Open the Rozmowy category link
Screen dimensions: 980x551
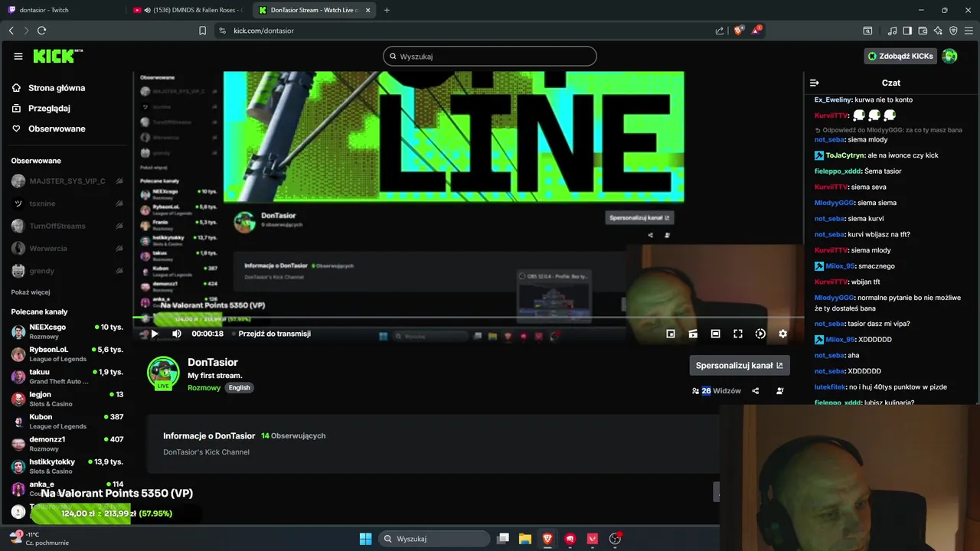coord(204,388)
